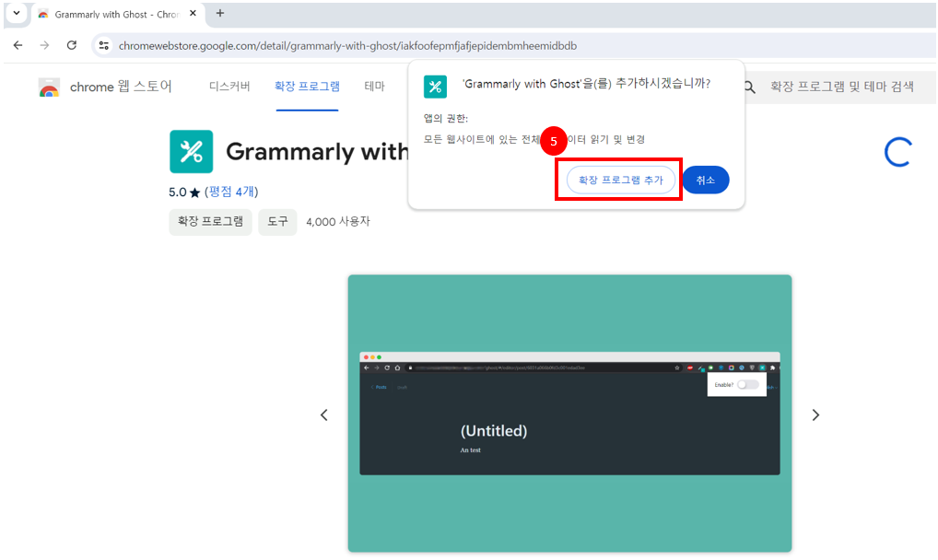Click the '4,000 사용자' user count text
The width and height of the screenshot is (938, 560).
point(338,222)
